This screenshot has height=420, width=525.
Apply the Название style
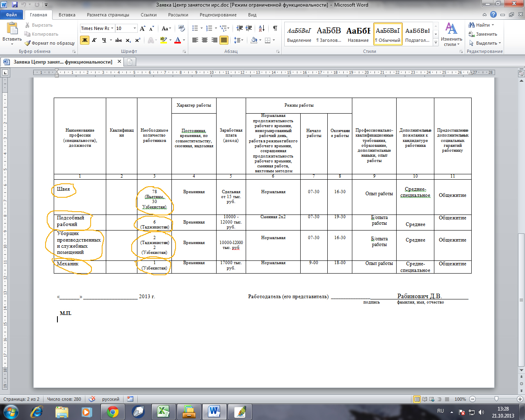coord(358,34)
